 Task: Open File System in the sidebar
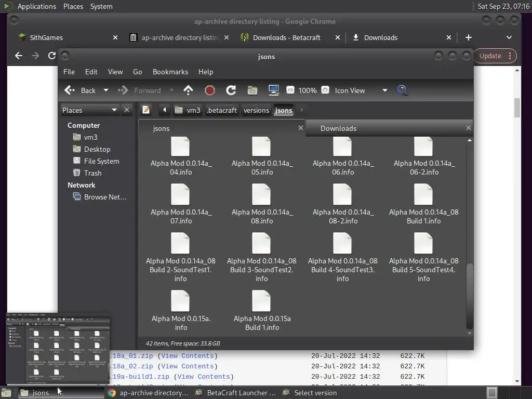click(101, 161)
